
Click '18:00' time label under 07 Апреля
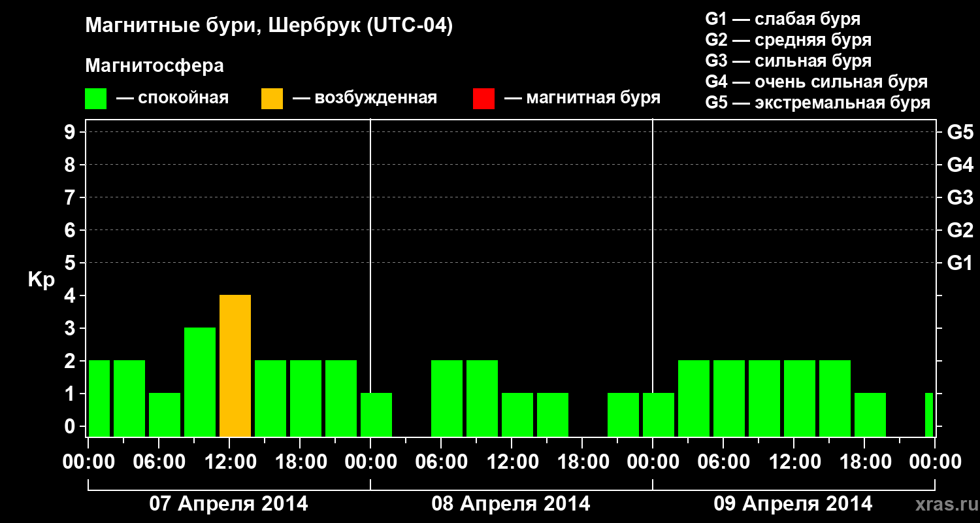pos(300,462)
